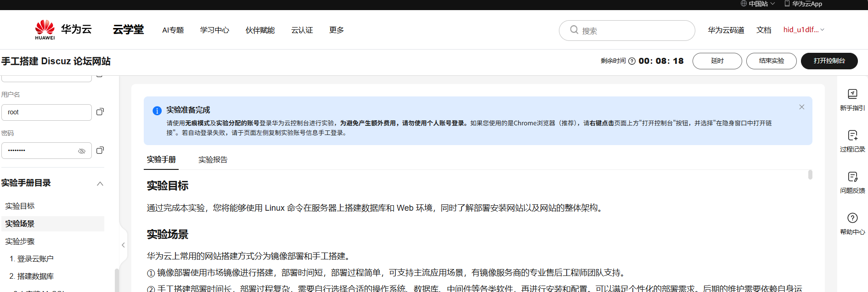Click the manual content vertical scrollbar
The width and height of the screenshot is (868, 292).
coord(810,174)
